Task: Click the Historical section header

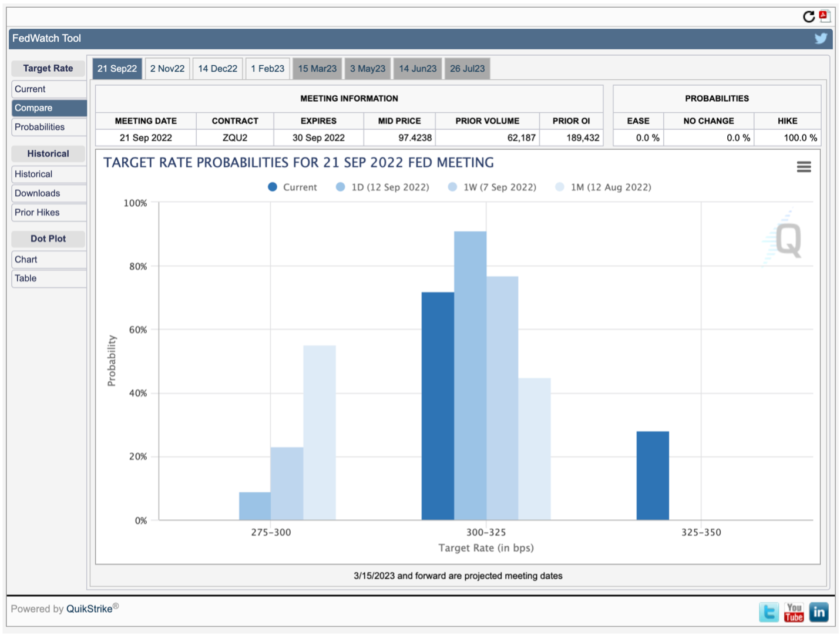Action: point(48,153)
